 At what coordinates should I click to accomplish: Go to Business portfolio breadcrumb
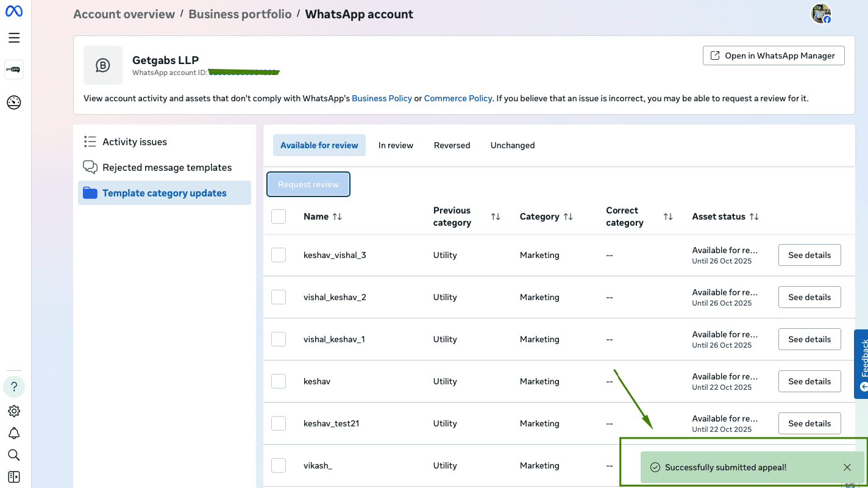[x=240, y=14]
